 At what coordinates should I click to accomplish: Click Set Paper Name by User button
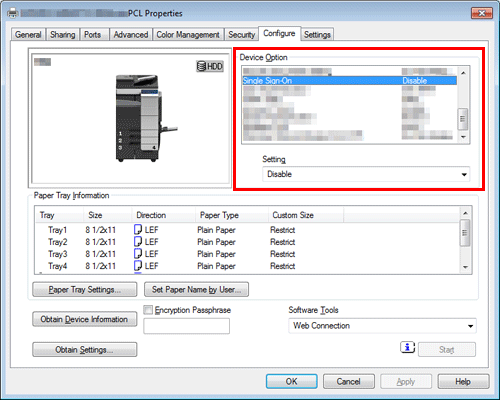click(x=196, y=290)
